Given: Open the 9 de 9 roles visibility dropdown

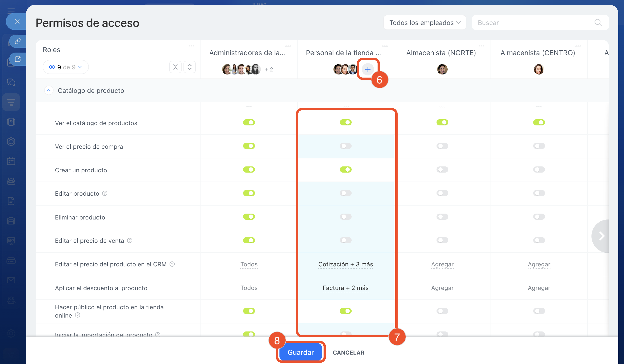Looking at the screenshot, I should tap(66, 67).
